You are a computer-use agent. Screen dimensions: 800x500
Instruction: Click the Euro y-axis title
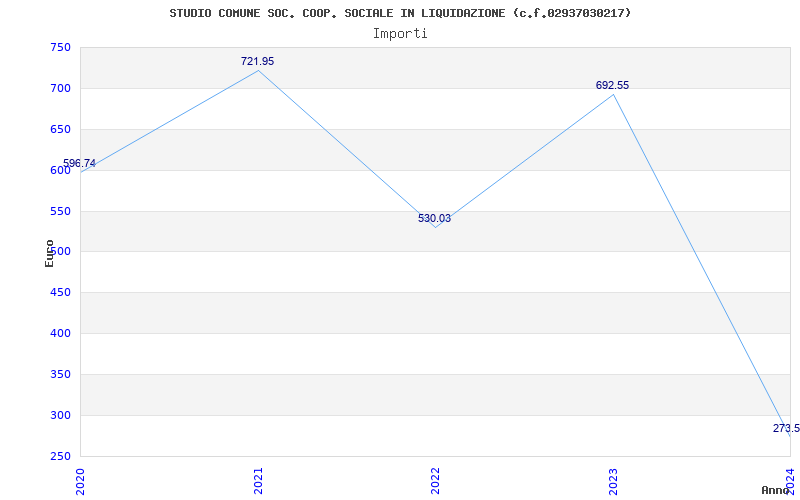pos(49,253)
